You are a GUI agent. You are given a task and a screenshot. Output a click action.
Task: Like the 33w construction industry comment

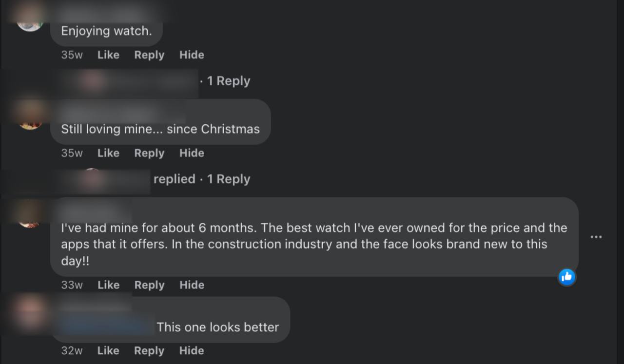[x=108, y=285]
